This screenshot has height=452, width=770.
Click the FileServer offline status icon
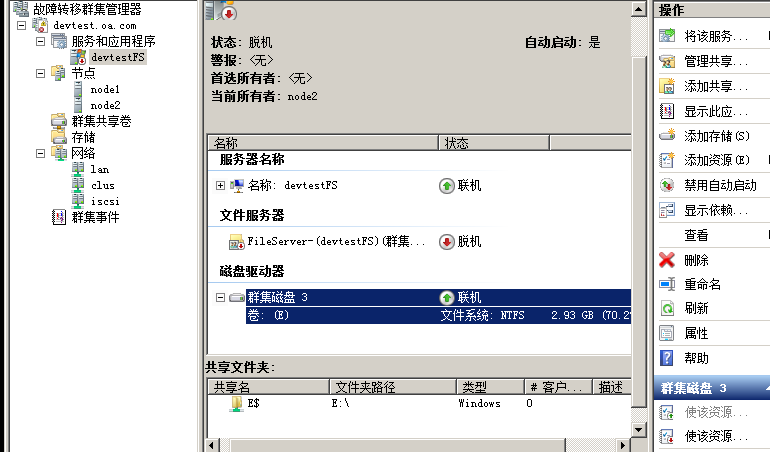(446, 242)
